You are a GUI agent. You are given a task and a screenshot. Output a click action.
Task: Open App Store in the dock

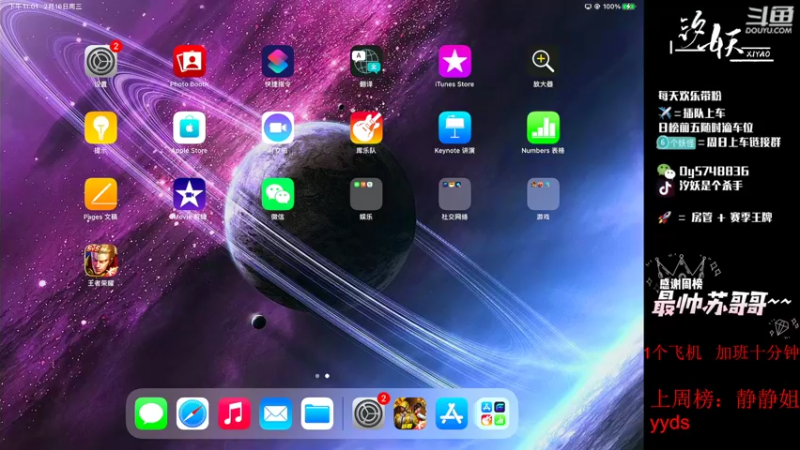[x=451, y=413]
